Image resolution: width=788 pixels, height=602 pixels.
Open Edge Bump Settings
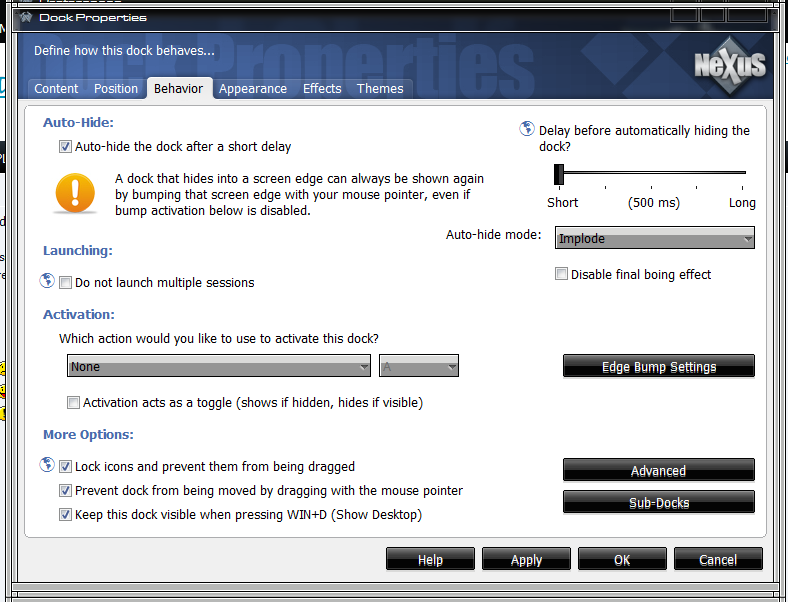click(x=658, y=367)
